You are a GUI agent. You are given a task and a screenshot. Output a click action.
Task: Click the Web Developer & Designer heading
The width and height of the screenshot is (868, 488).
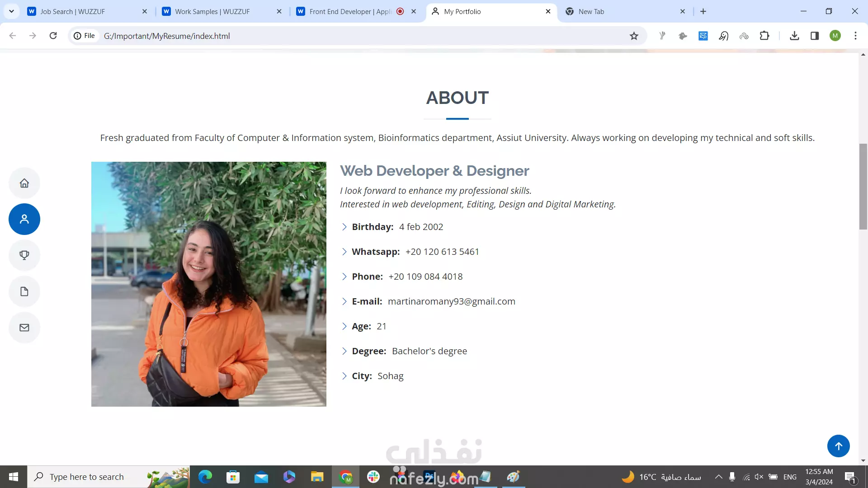click(x=434, y=171)
